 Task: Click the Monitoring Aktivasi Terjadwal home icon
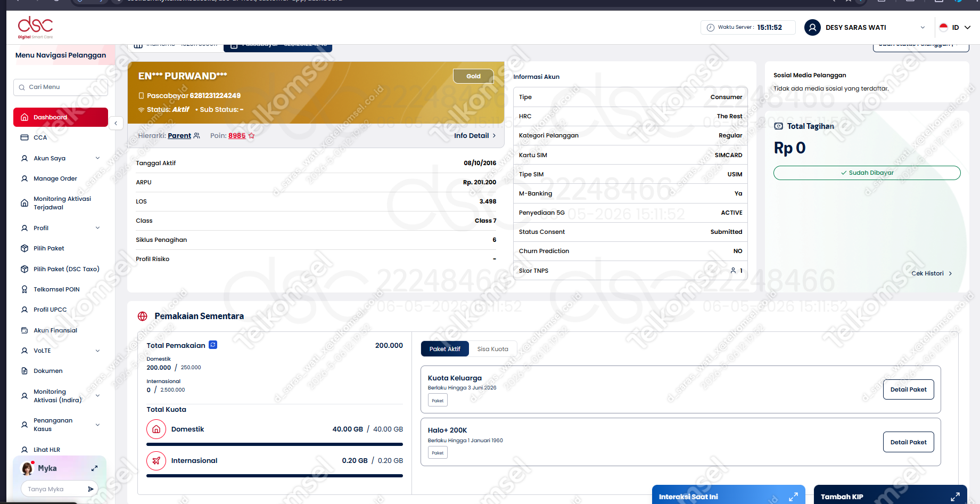pos(24,203)
